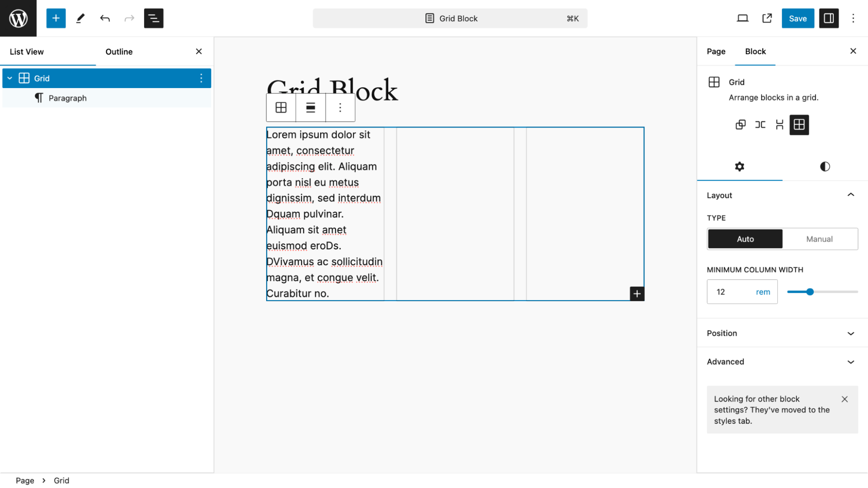
Task: Select the paragraph alignment icon
Action: [x=310, y=107]
